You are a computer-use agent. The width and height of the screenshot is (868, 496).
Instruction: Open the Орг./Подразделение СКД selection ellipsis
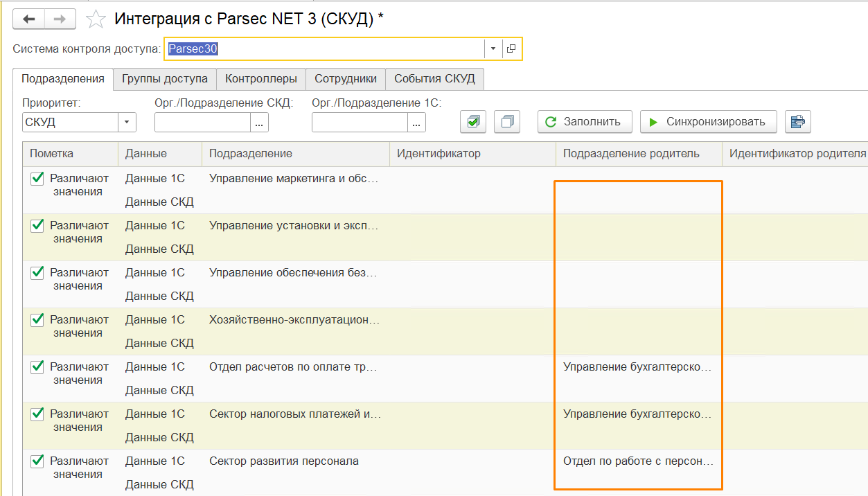coord(259,123)
